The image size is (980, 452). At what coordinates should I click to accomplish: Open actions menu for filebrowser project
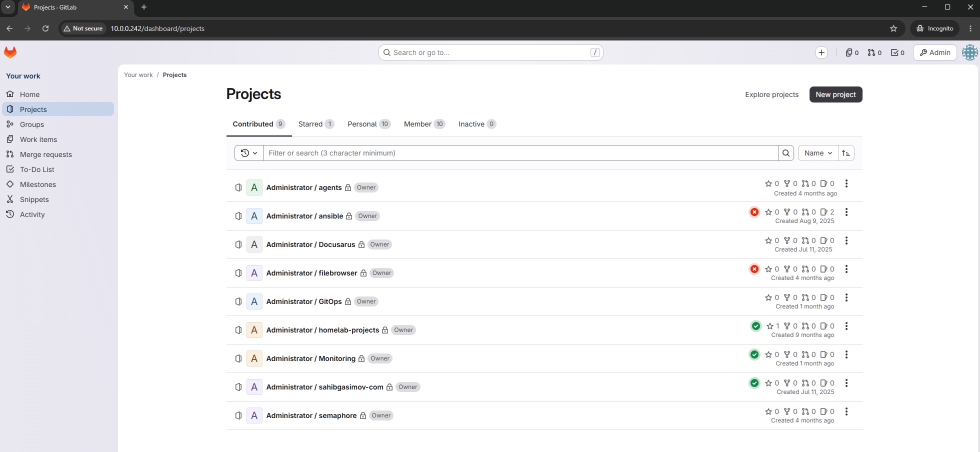[846, 269]
